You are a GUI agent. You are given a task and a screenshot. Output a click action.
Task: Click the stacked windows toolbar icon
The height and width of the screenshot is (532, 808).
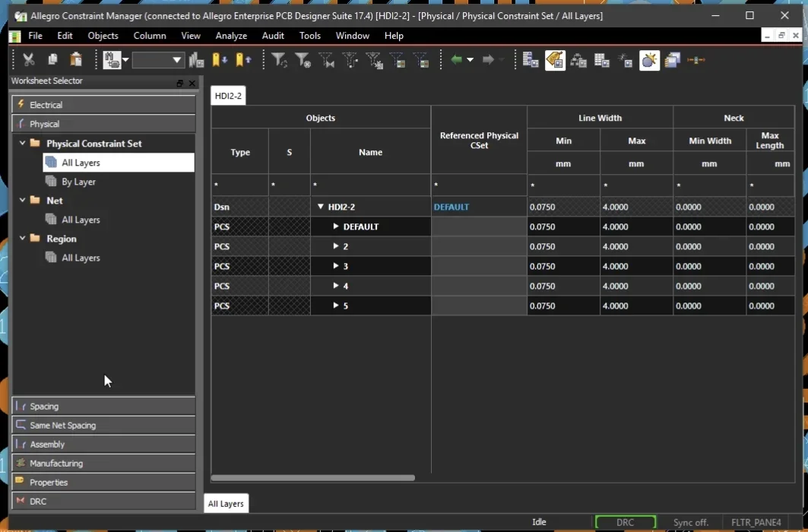coord(673,60)
